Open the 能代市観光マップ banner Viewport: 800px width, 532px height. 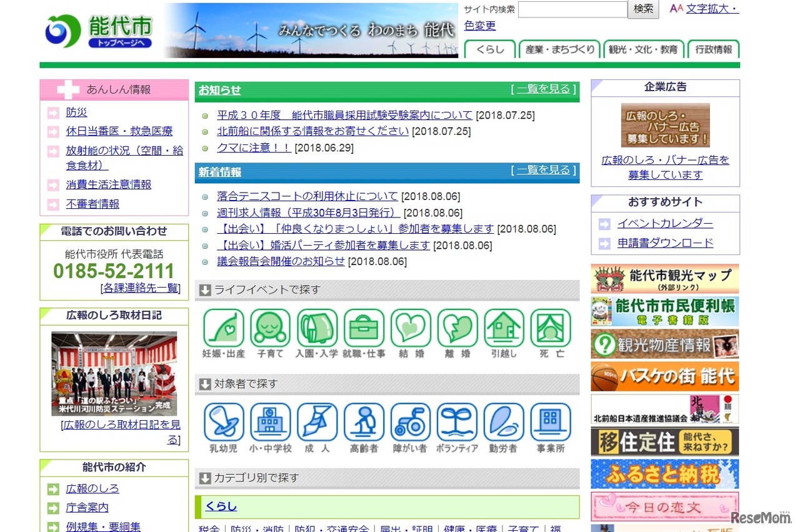pyautogui.click(x=665, y=279)
